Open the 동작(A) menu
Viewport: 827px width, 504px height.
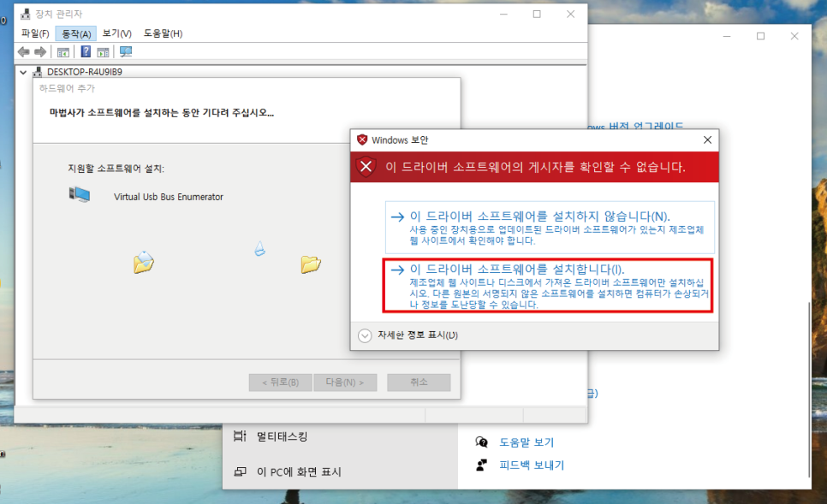click(x=76, y=33)
